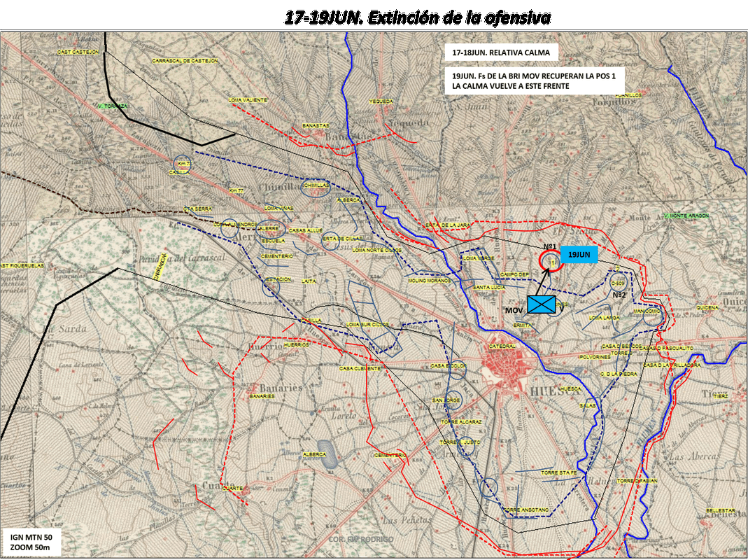Image resolution: width=748 pixels, height=560 pixels.
Task: Click the TORRE ALCARAZ label
Action: click(461, 422)
